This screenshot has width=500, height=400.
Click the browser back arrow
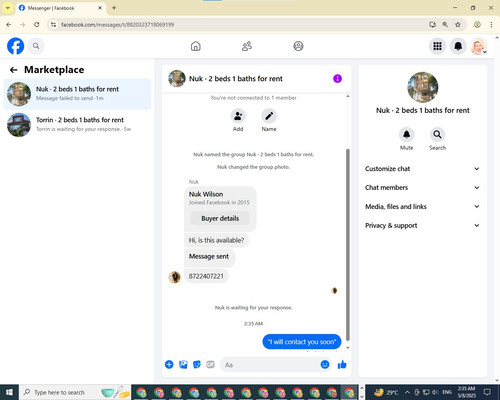click(x=9, y=25)
